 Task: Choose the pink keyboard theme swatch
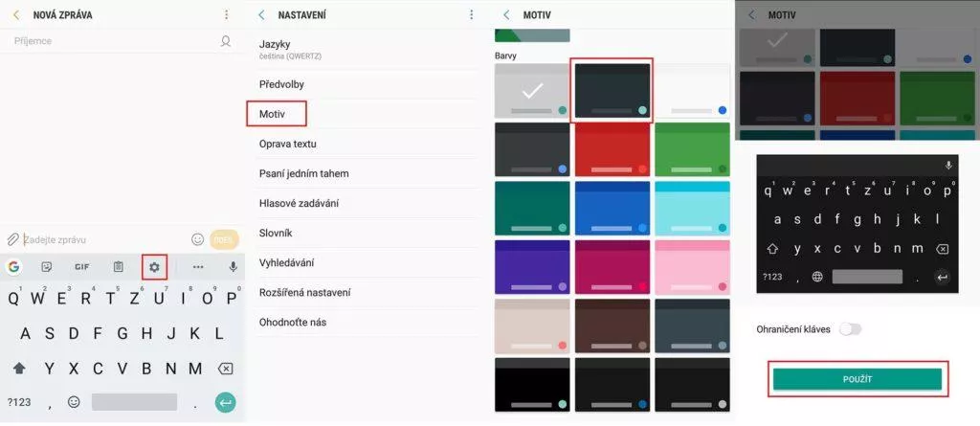[693, 267]
